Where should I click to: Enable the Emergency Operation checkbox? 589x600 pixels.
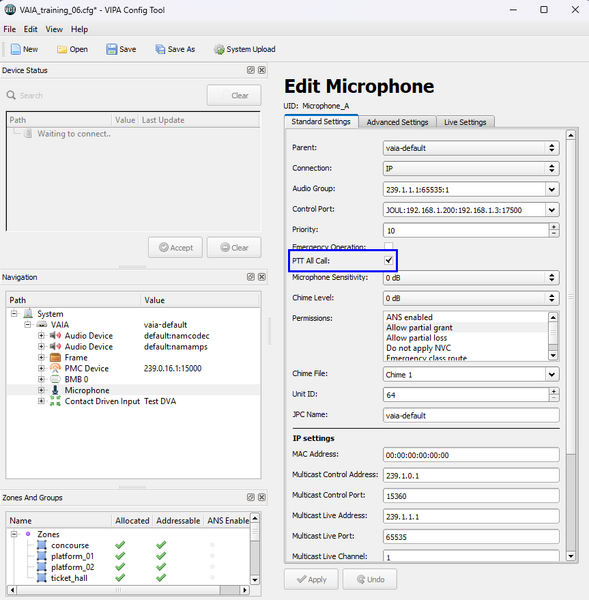[x=388, y=246]
